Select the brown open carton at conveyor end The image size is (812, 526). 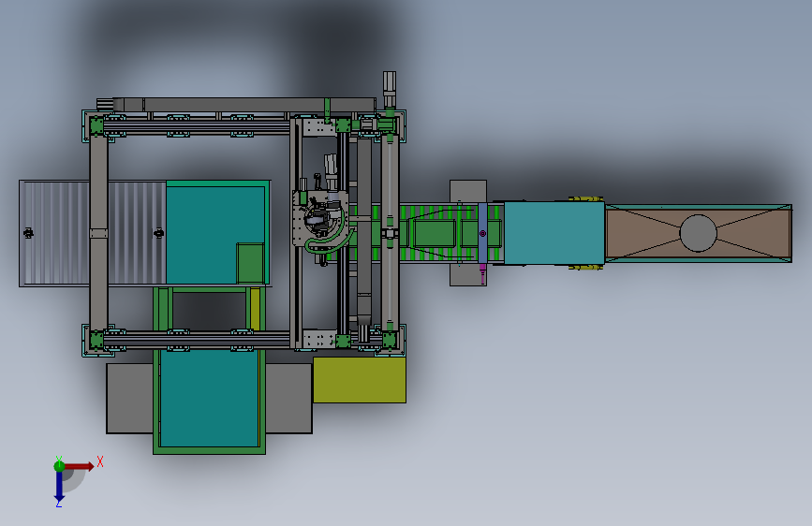coord(699,233)
